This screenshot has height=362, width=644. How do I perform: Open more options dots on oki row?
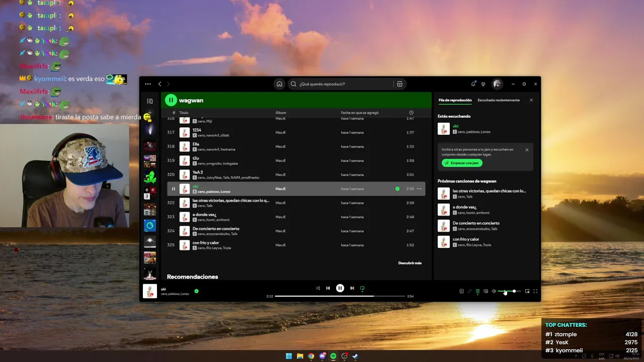click(419, 189)
